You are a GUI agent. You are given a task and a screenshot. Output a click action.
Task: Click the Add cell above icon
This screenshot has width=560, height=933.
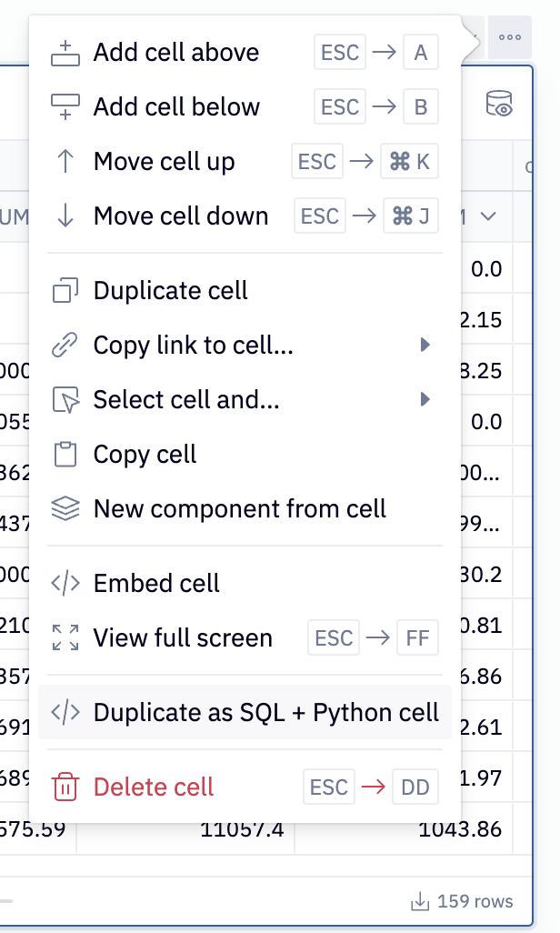click(65, 53)
